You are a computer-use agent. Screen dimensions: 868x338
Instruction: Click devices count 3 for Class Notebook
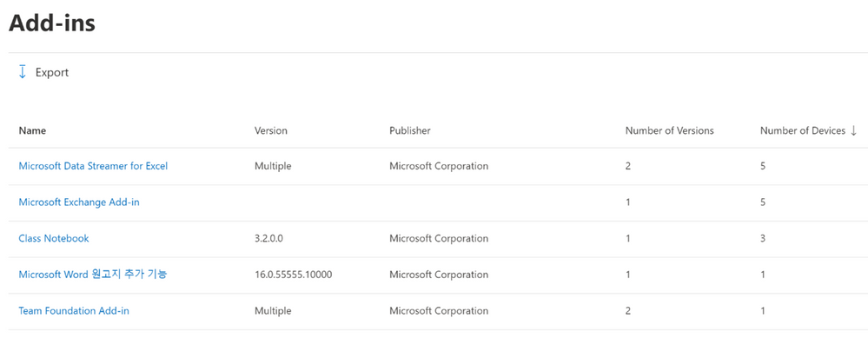pyautogui.click(x=763, y=238)
